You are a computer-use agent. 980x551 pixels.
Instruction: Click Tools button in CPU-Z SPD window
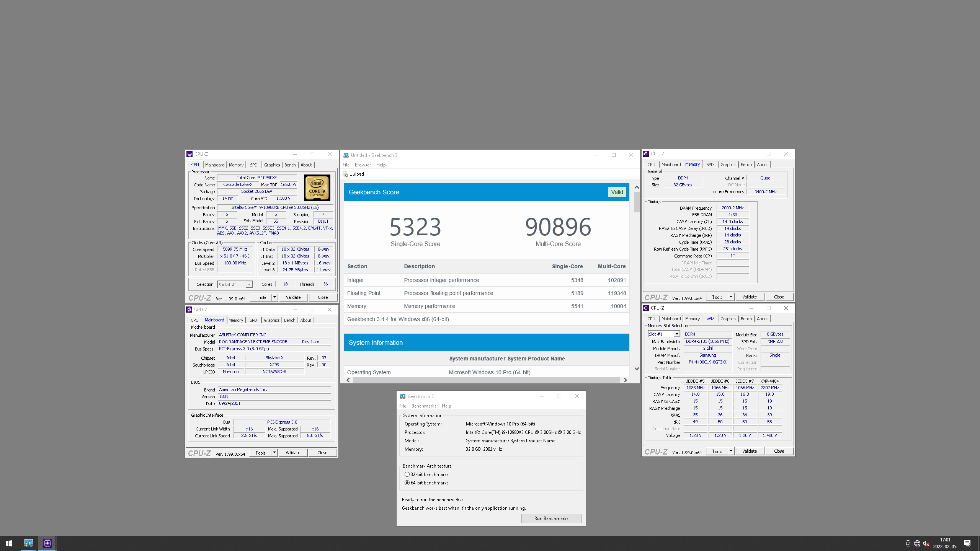(717, 451)
